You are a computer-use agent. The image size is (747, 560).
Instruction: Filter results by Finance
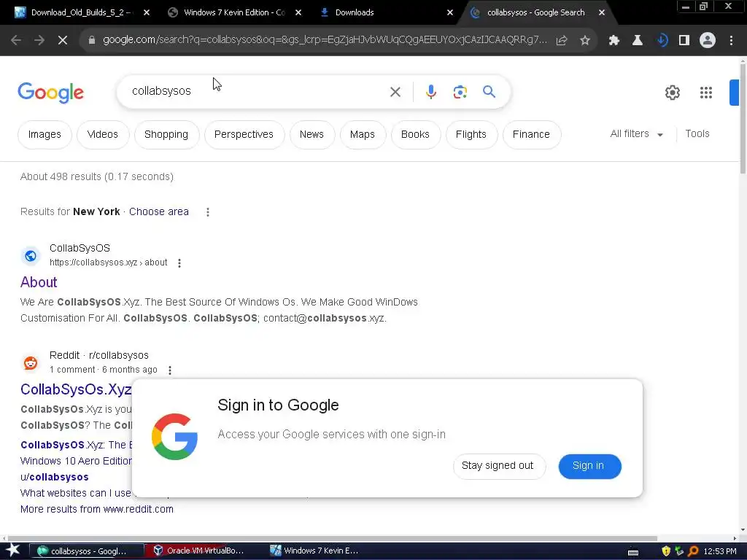coord(531,134)
